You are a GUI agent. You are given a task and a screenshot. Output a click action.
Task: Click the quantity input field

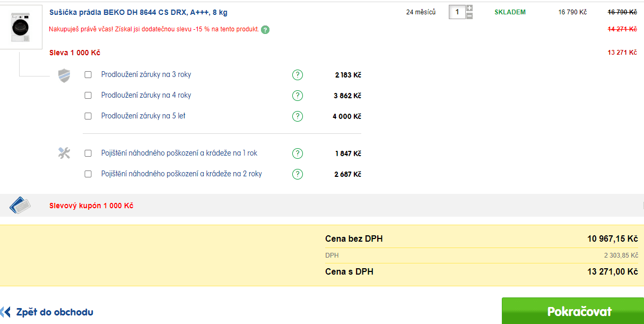[x=457, y=12]
